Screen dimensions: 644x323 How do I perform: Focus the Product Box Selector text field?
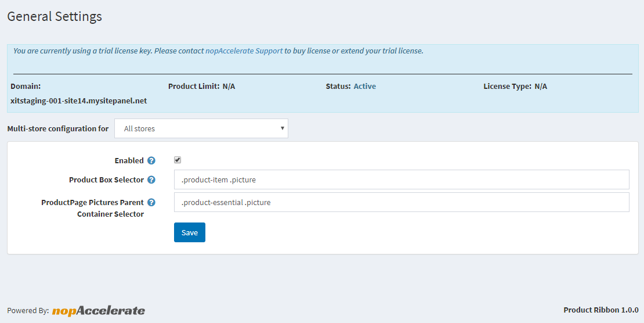coord(401,180)
